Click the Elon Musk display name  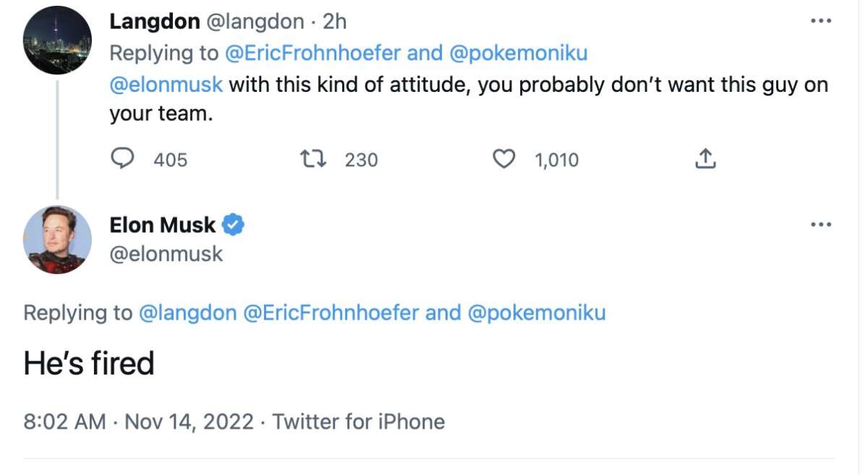click(x=162, y=226)
